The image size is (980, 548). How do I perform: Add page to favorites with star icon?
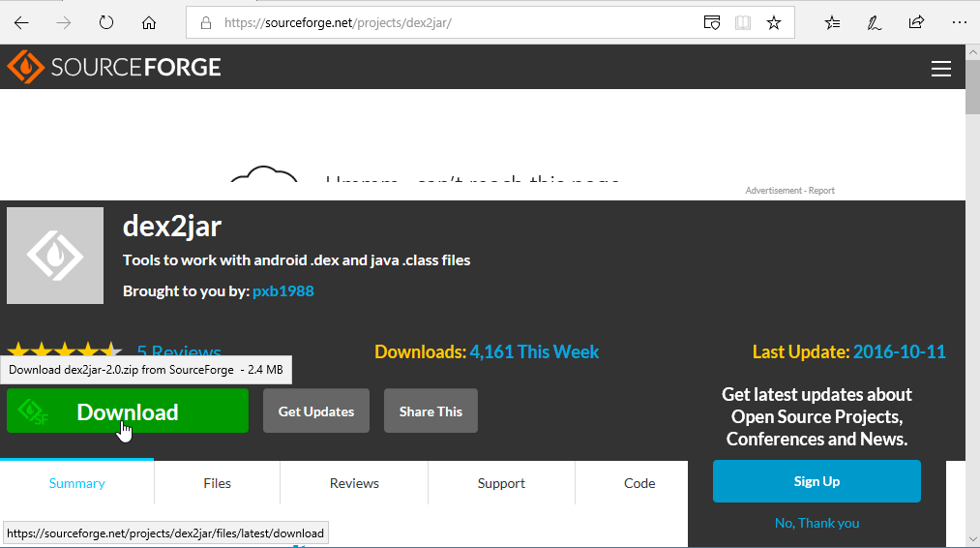(x=773, y=22)
